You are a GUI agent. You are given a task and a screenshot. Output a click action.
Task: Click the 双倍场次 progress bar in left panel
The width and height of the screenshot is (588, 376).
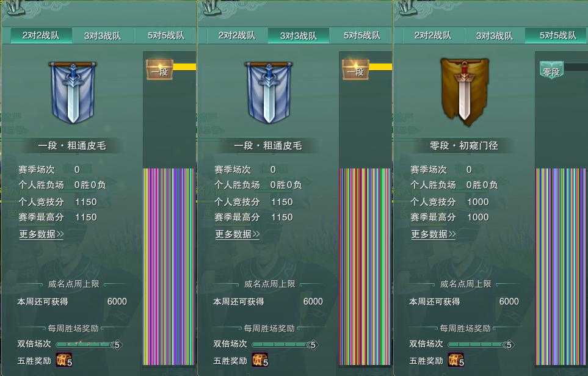click(89, 344)
